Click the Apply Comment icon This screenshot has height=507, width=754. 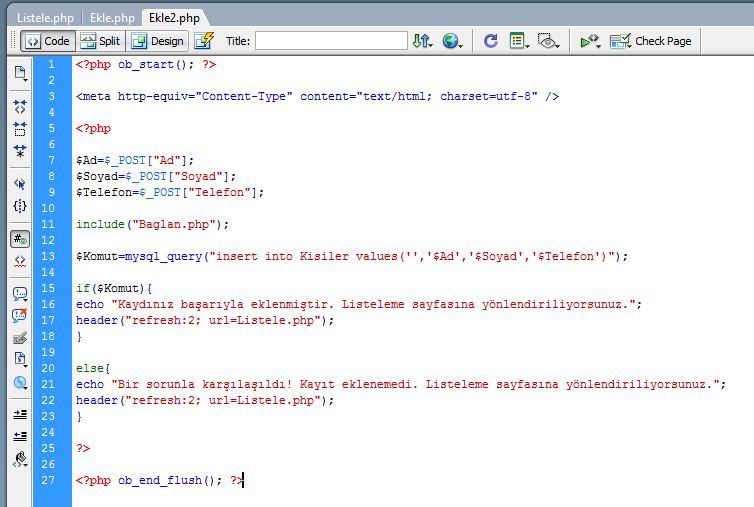(20, 293)
